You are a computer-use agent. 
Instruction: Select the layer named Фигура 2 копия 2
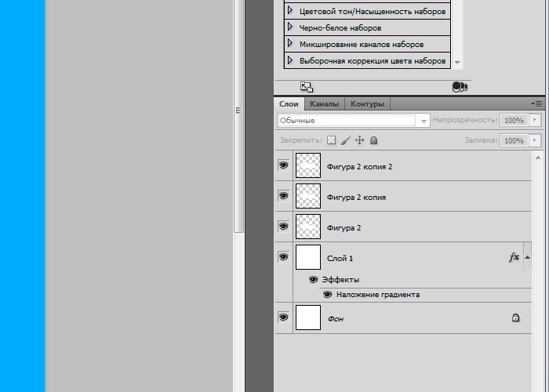point(359,167)
